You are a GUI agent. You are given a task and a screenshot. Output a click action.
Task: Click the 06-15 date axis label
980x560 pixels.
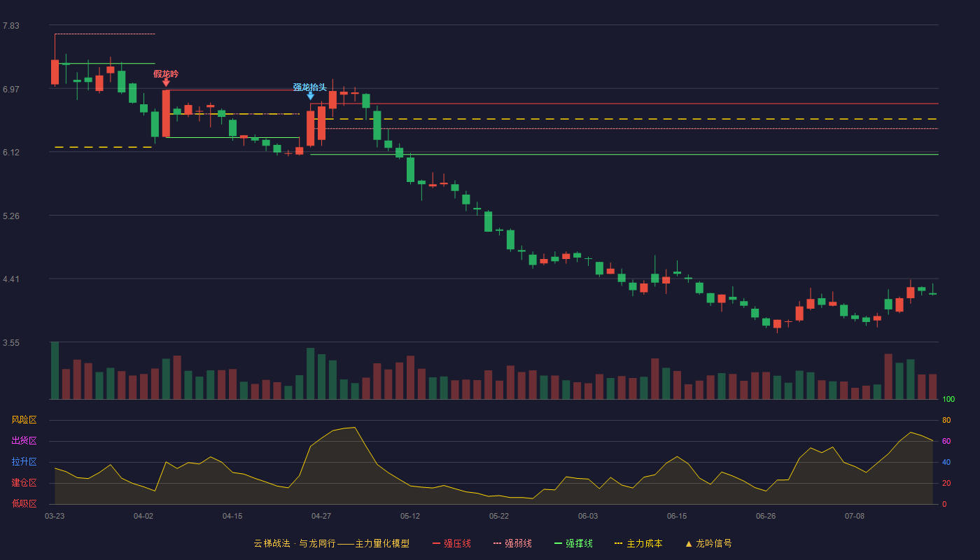tap(677, 516)
